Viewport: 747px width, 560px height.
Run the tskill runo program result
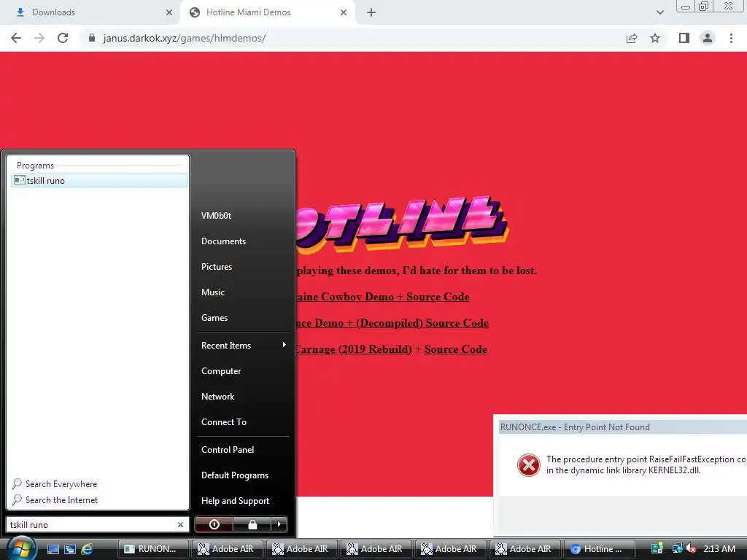pyautogui.click(x=99, y=181)
